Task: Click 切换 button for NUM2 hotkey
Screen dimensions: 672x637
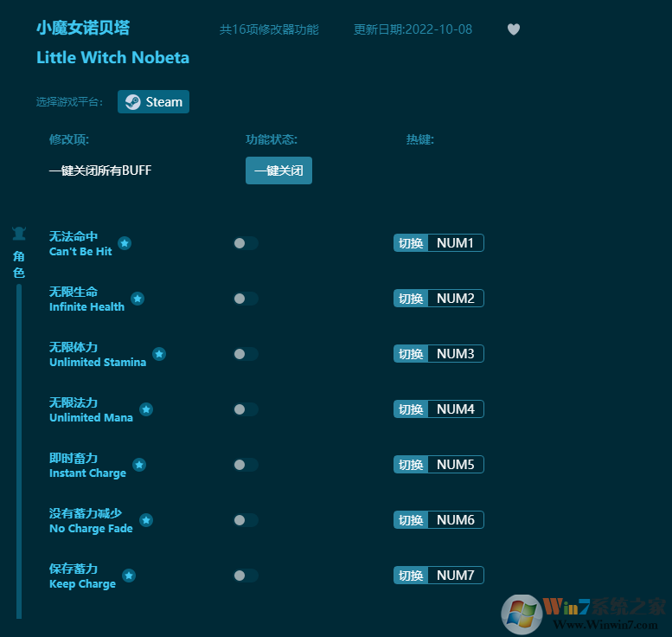Action: [411, 298]
